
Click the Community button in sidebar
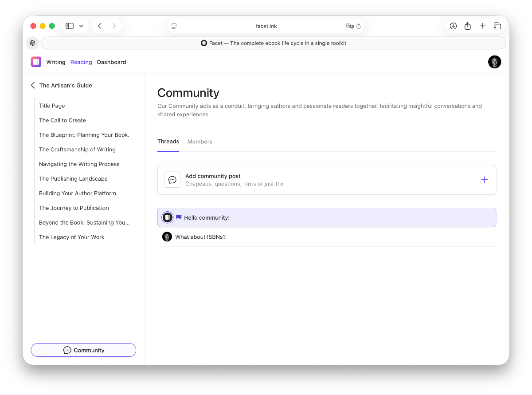pyautogui.click(x=83, y=350)
